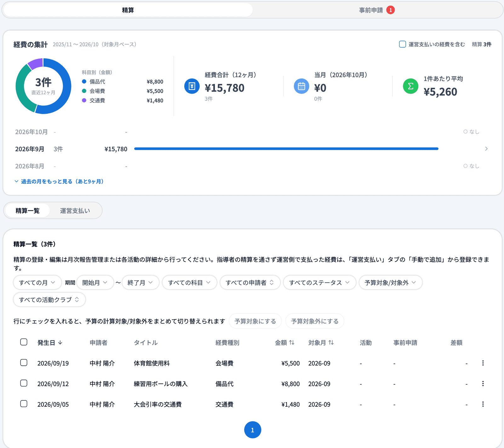
Task: Open the 開始月 dropdown
Action: click(x=95, y=282)
